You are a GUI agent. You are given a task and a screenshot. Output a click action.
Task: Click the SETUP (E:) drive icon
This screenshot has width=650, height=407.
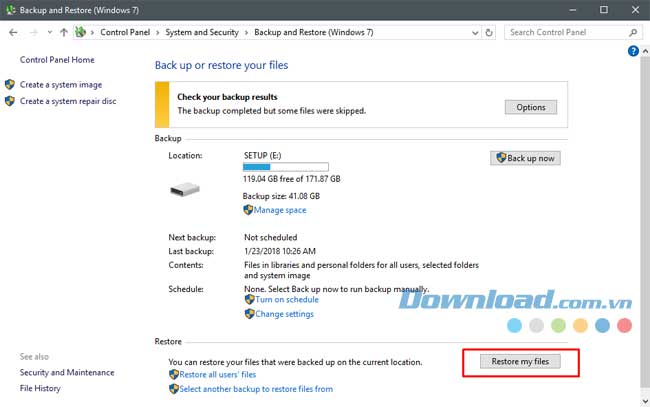click(x=185, y=189)
